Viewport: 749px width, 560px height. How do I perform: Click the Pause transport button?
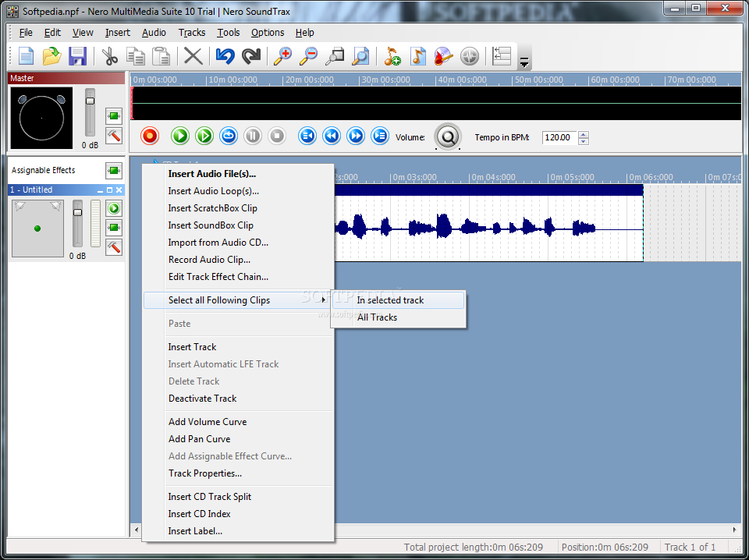253,136
